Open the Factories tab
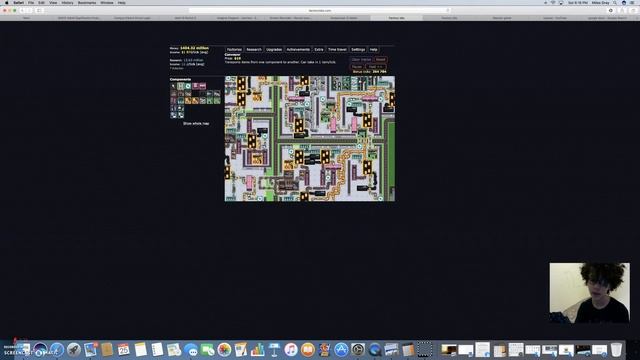Viewport: 640px width, 360px height. 234,49
